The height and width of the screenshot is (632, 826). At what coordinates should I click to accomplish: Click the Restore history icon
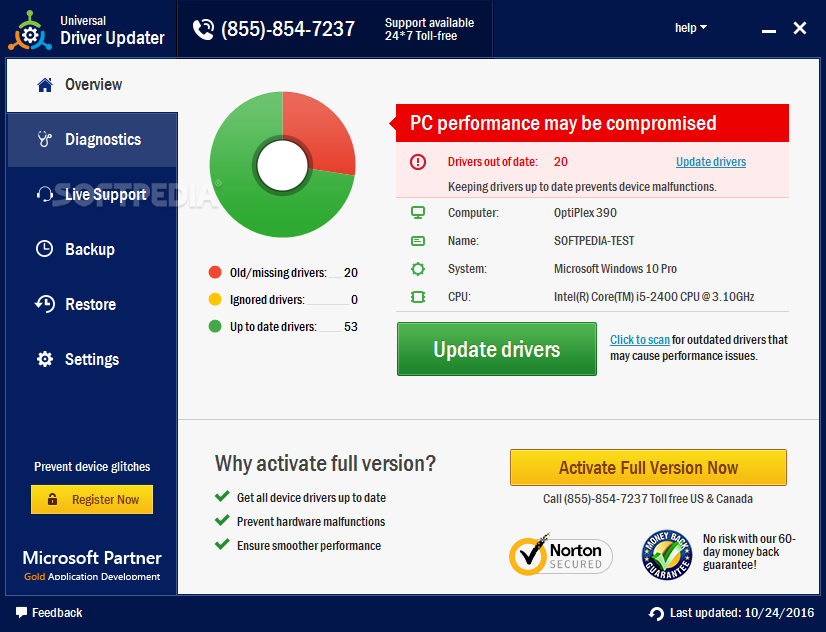(45, 304)
